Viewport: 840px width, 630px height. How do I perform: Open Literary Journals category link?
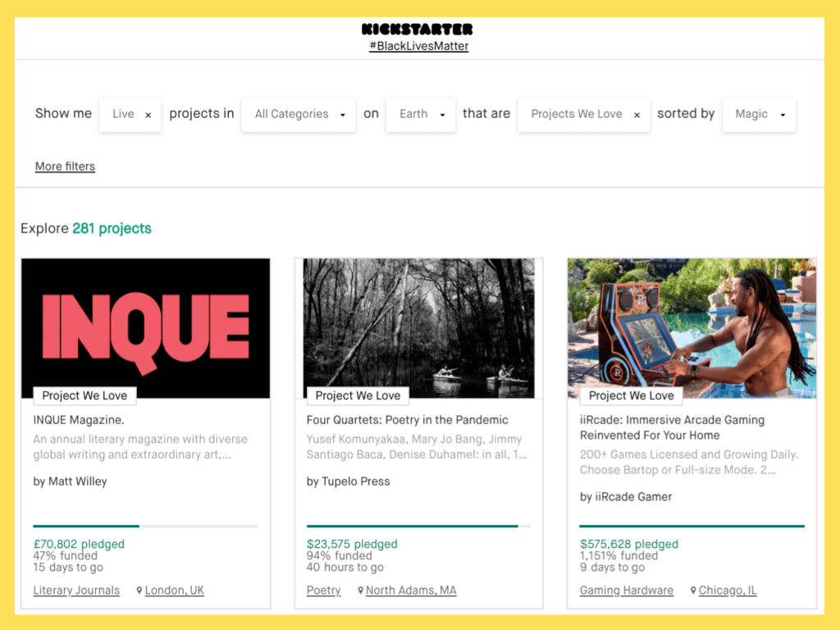pos(76,590)
